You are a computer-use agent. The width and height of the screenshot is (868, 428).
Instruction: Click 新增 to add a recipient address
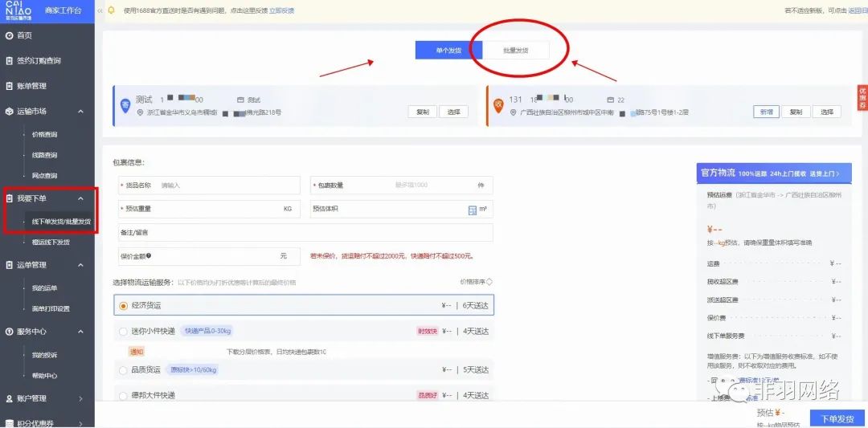tap(767, 112)
